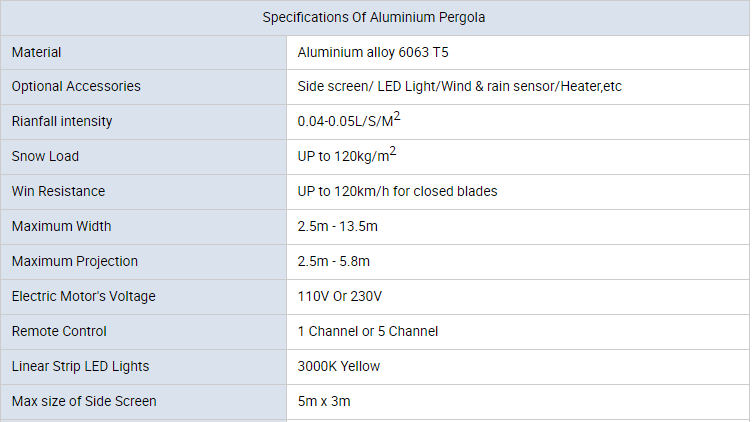Click the 'Snow Load' label cell
This screenshot has height=422, width=752.
click(x=45, y=157)
